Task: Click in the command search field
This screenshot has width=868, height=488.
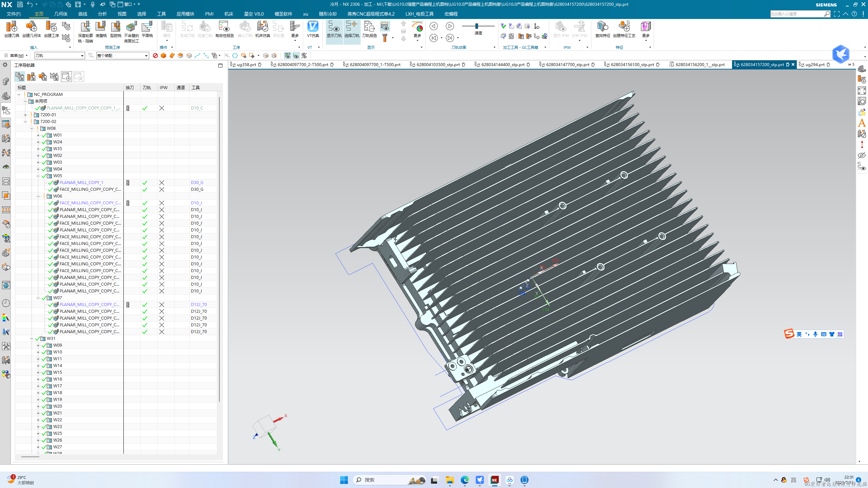Action: [x=797, y=14]
